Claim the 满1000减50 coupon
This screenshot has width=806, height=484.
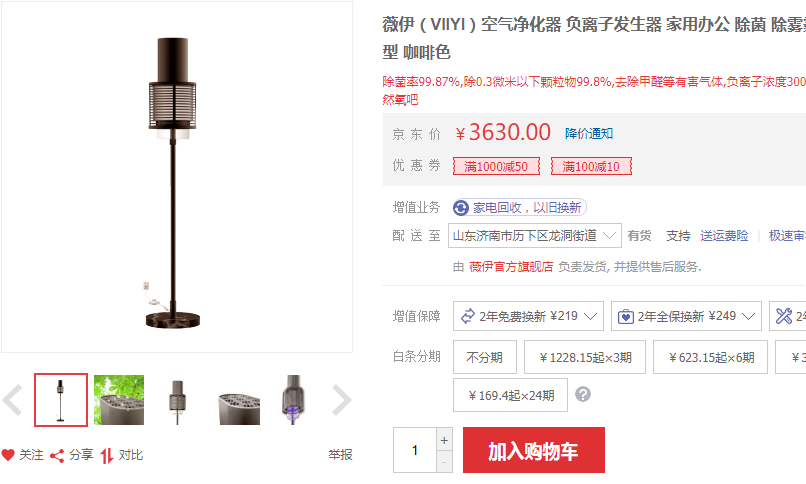[496, 166]
